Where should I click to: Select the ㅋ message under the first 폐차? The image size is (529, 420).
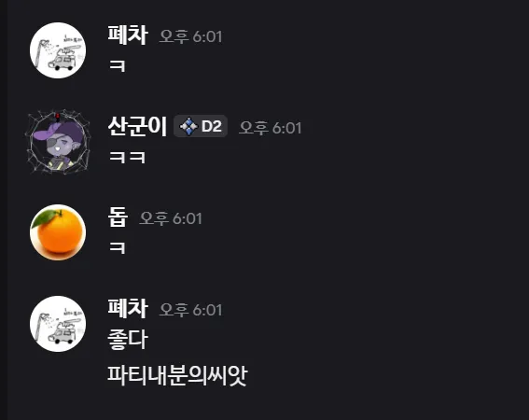[118, 66]
